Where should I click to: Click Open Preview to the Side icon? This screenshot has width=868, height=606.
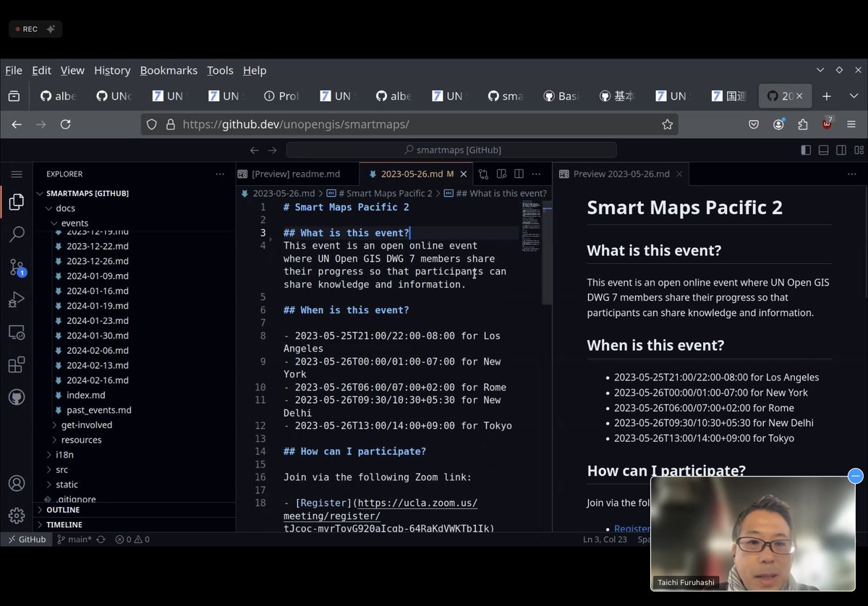pos(501,174)
